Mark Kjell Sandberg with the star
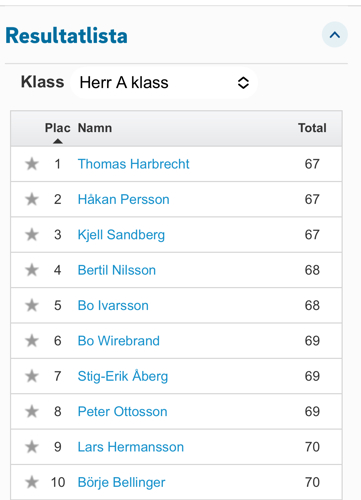361x500 pixels. (32, 234)
